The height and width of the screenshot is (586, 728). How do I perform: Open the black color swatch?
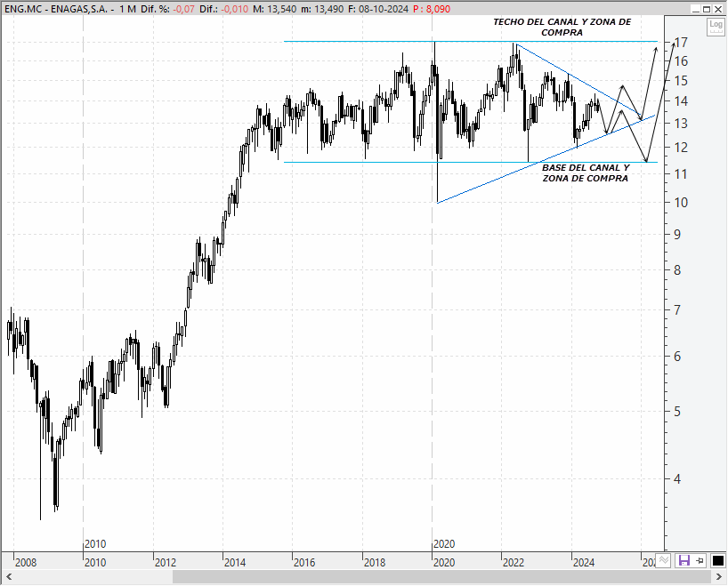718,560
